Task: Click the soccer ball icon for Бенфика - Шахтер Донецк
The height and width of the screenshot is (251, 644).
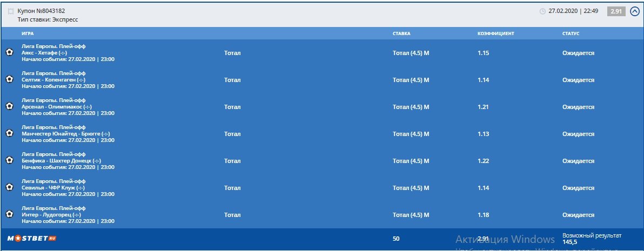Action: [9, 161]
